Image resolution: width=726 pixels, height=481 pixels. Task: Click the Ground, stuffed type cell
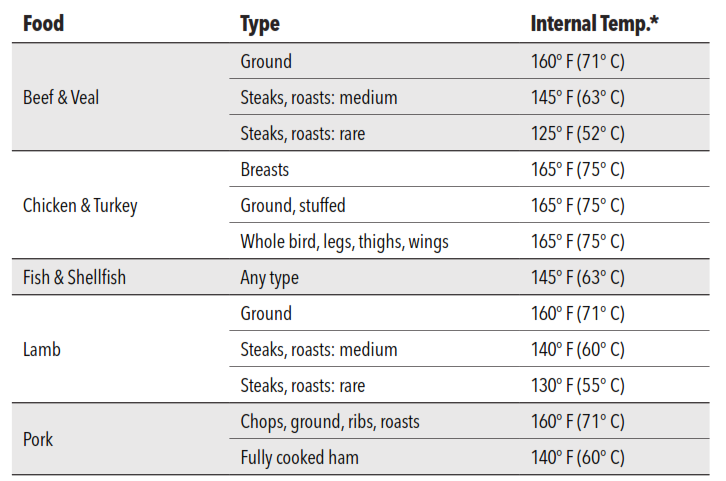pos(293,206)
